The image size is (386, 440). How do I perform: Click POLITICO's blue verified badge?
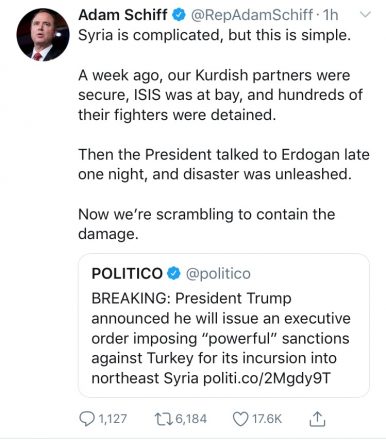(x=174, y=274)
